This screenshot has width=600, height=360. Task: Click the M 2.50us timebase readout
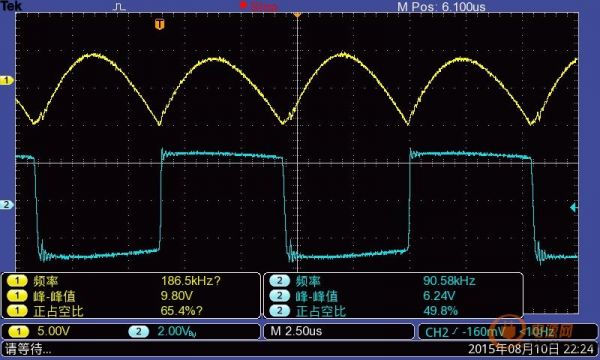pyautogui.click(x=296, y=331)
